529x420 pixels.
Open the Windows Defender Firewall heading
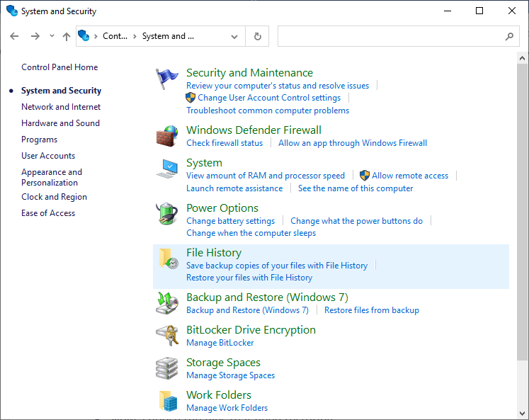click(x=254, y=130)
